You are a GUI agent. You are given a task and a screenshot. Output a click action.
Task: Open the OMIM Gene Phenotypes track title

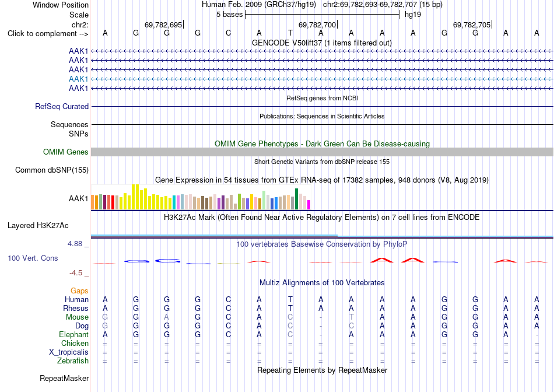(x=322, y=143)
